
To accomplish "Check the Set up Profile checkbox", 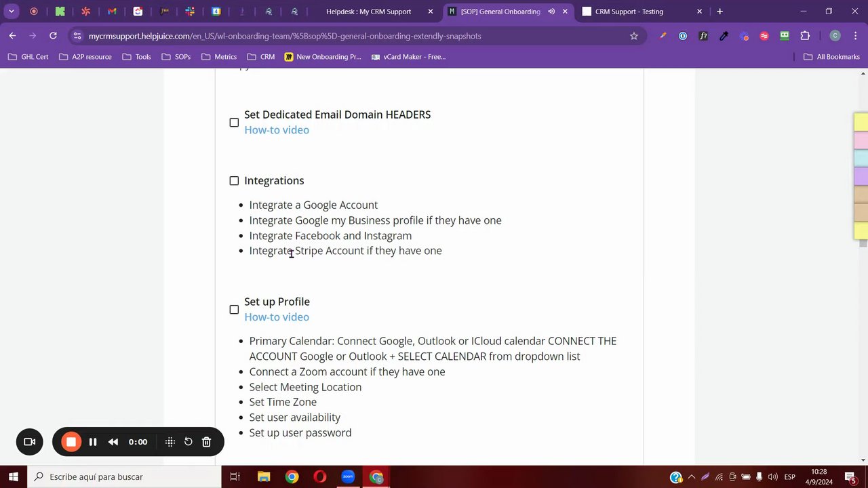I will (234, 310).
